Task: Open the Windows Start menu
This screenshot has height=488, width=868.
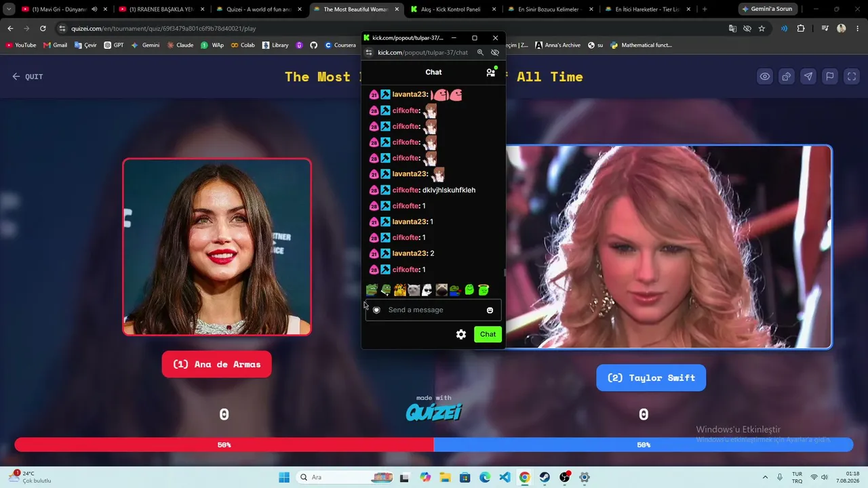Action: click(284, 477)
